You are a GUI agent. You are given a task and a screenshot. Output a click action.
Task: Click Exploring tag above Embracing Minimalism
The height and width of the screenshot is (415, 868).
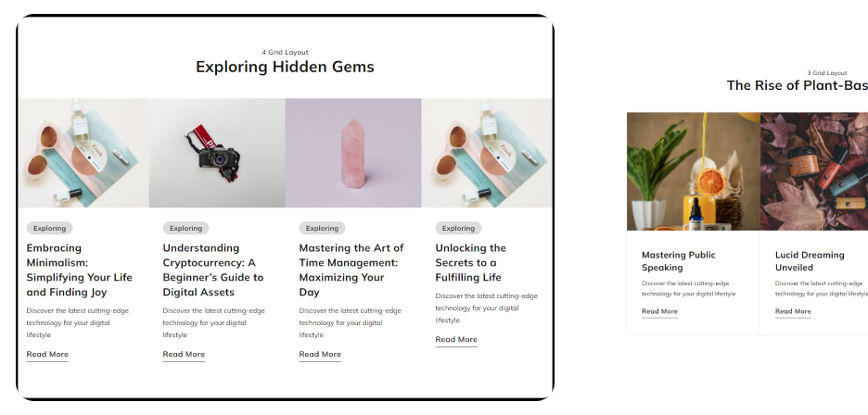click(49, 228)
